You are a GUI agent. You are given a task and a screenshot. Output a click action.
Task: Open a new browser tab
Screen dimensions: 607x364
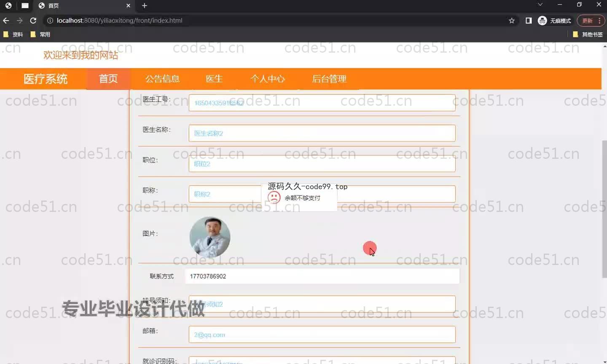[145, 5]
